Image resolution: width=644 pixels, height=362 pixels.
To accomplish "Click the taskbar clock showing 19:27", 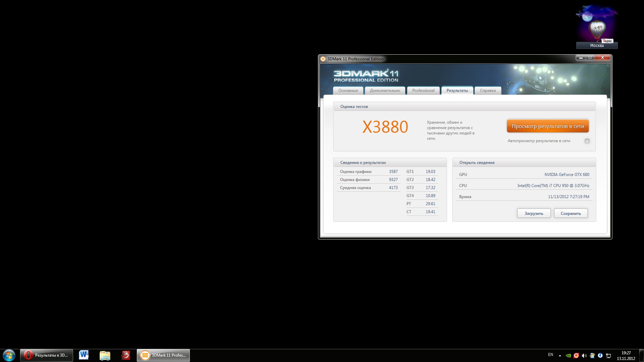I will (626, 356).
